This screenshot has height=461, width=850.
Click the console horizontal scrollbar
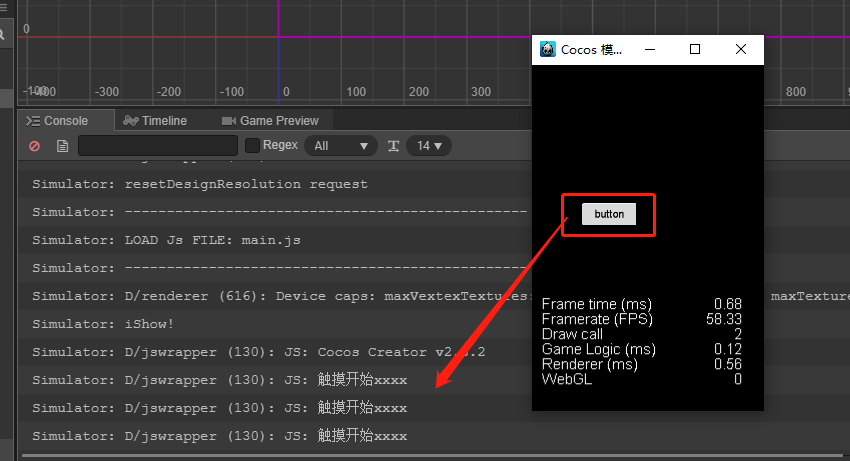(x=432, y=456)
